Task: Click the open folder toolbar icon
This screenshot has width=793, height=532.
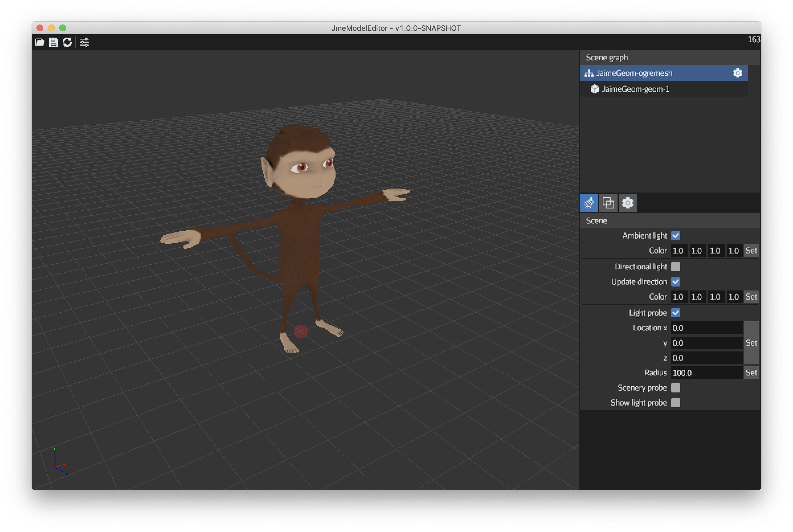Action: click(x=40, y=42)
